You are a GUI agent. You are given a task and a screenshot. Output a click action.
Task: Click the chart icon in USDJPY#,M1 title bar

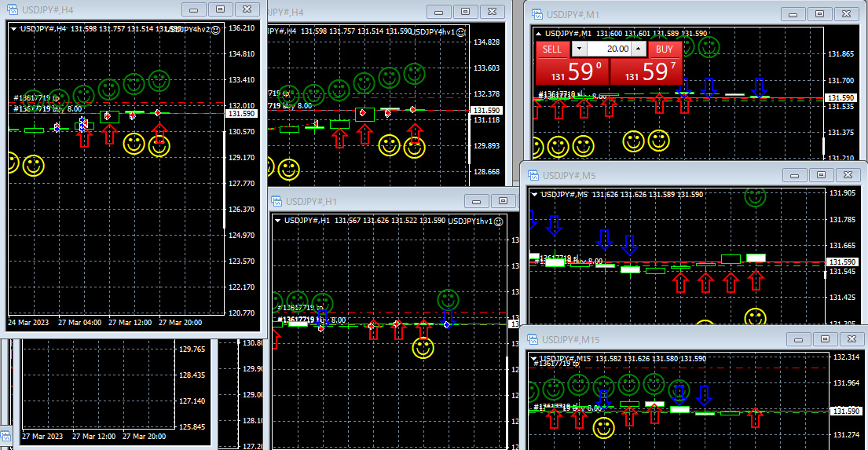(x=538, y=14)
